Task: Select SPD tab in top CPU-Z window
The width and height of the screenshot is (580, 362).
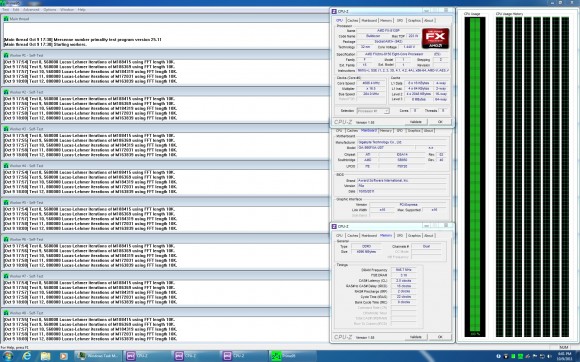Action: [400, 20]
